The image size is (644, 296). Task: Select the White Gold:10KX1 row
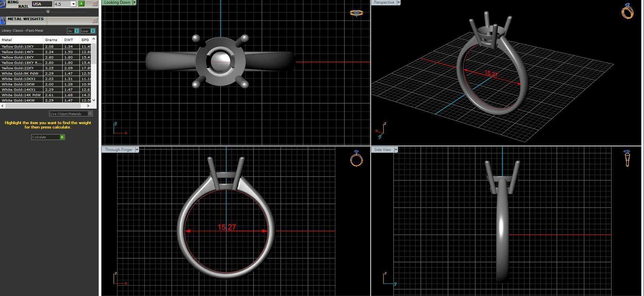click(46, 79)
